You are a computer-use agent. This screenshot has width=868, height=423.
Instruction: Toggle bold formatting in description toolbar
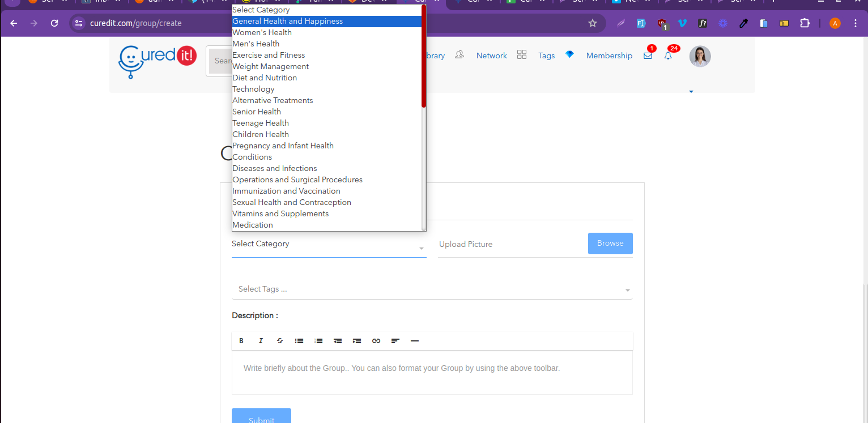click(241, 341)
